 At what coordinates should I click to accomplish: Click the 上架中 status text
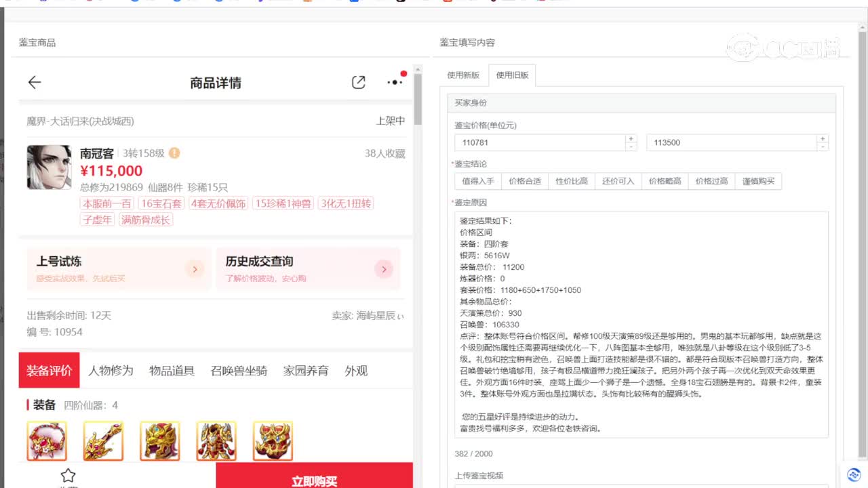391,121
